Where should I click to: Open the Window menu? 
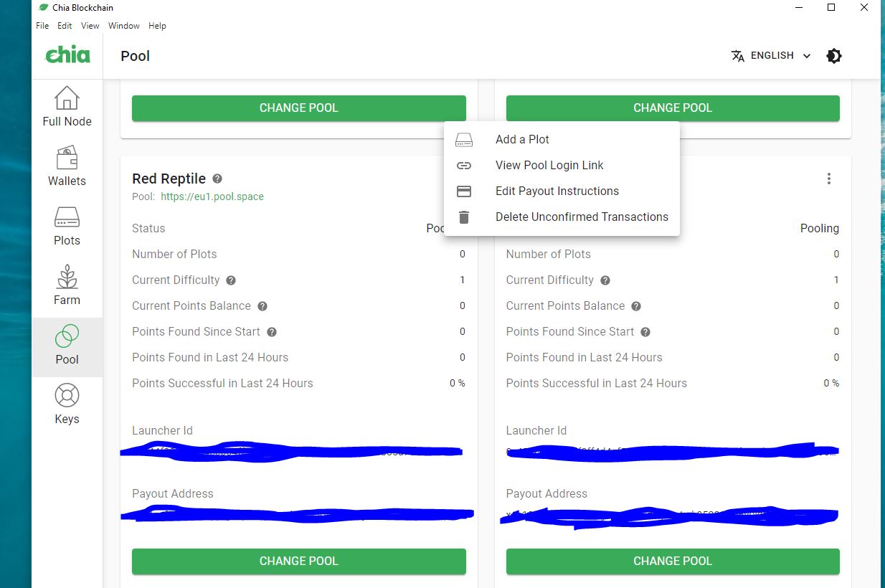point(124,26)
